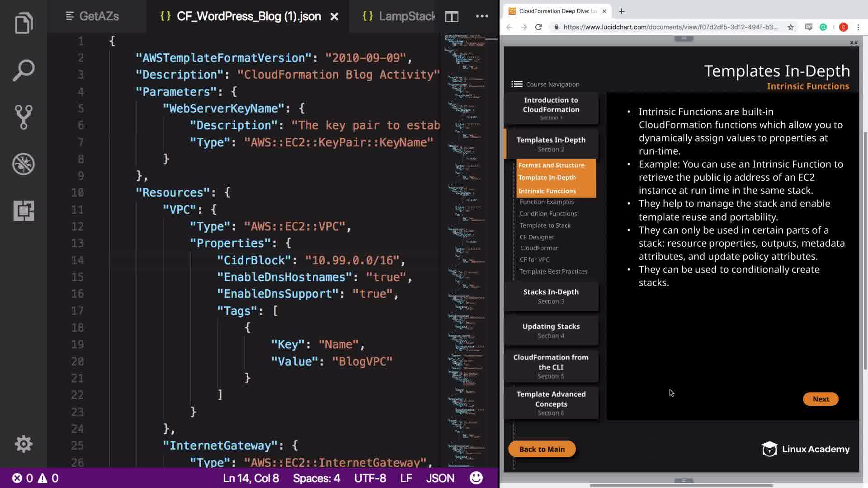Click the split editor icon
Screen dimensions: 868x488
pyautogui.click(x=452, y=17)
